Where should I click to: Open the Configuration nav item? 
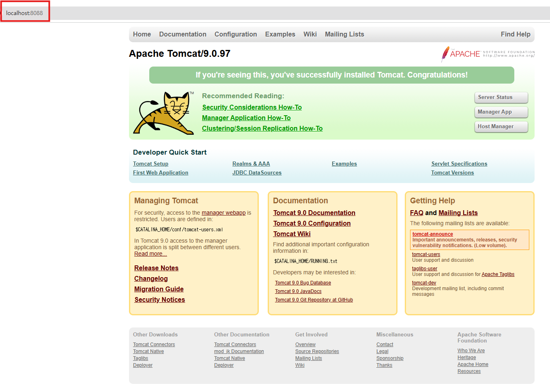click(236, 34)
